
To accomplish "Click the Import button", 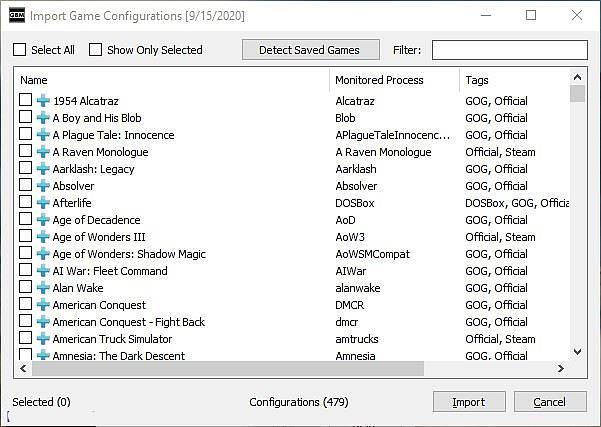I will tap(469, 402).
